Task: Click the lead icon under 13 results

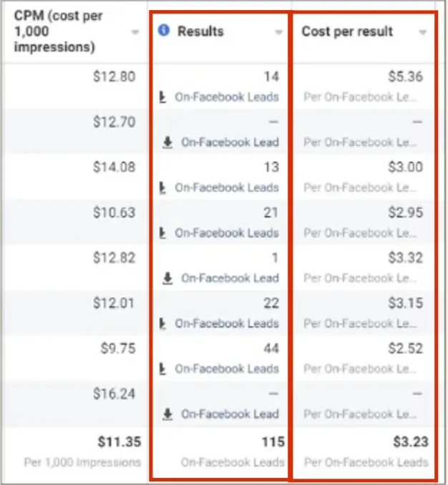Action: pyautogui.click(x=162, y=187)
